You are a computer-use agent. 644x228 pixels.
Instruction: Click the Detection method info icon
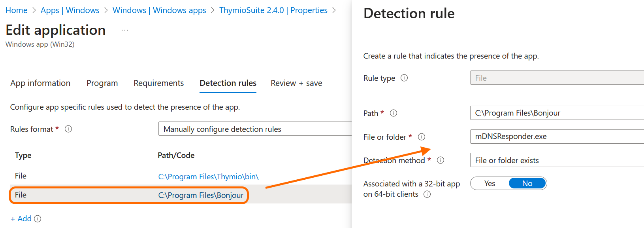441,160
